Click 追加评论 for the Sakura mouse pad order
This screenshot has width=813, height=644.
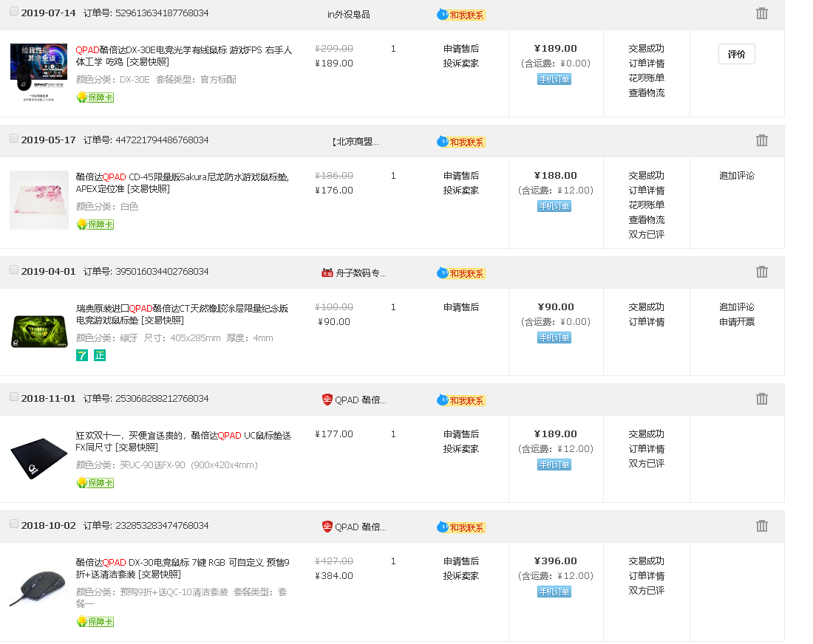click(737, 176)
